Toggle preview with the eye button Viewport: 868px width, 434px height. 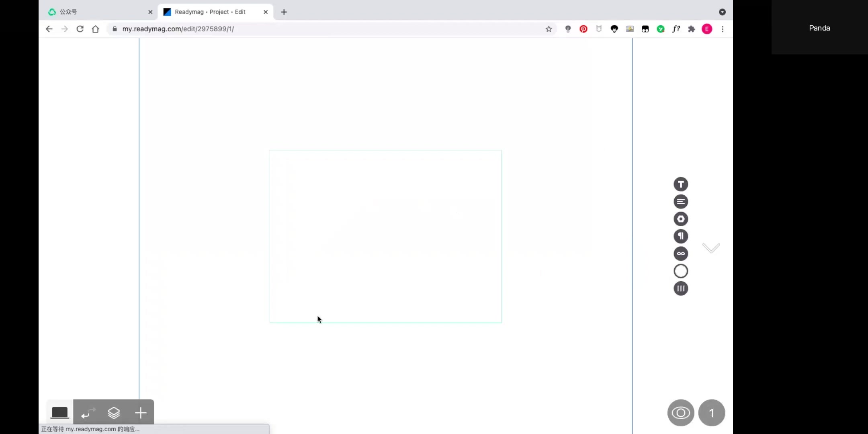click(680, 413)
